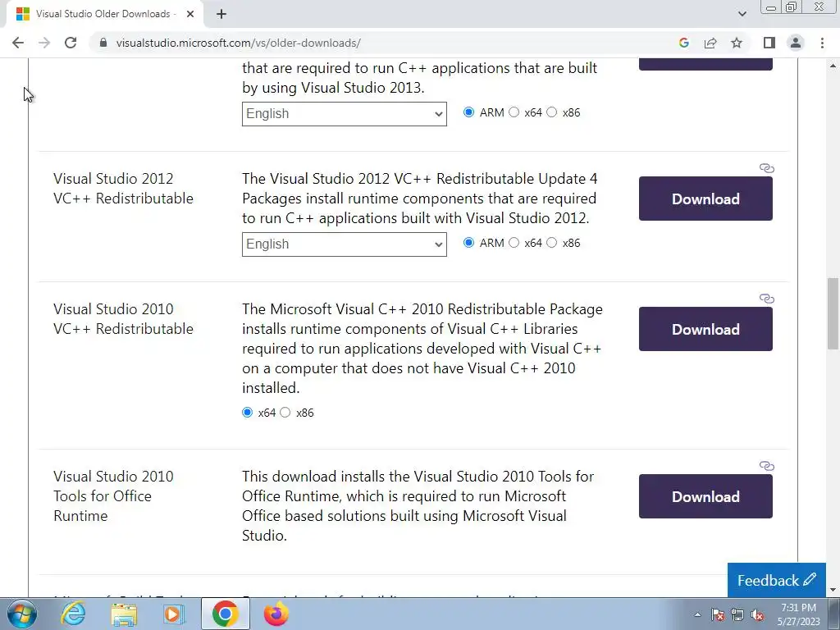Show hidden tray icons arrow
This screenshot has height=630, width=840.
(697, 614)
